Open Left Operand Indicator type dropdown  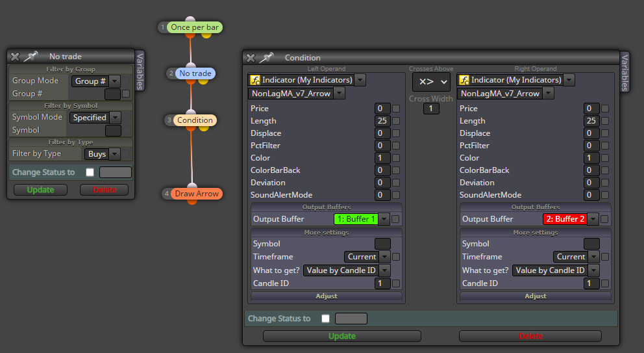pyautogui.click(x=360, y=80)
